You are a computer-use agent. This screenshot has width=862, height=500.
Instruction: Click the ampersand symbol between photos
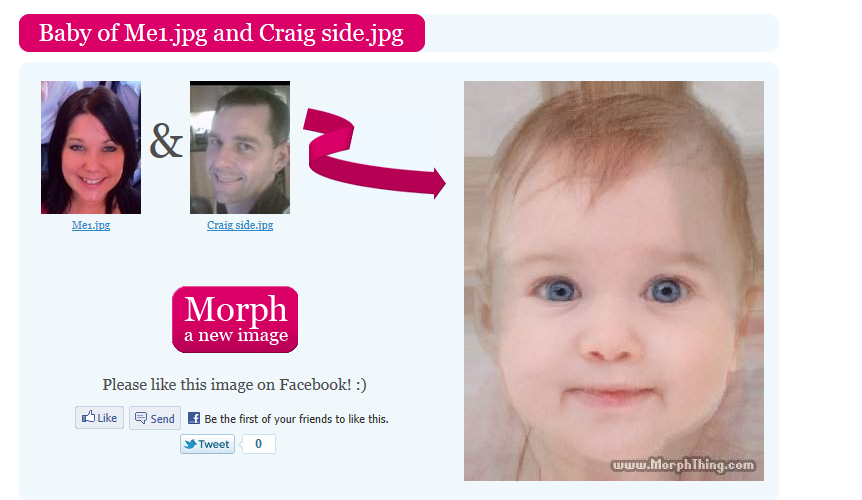click(x=165, y=141)
